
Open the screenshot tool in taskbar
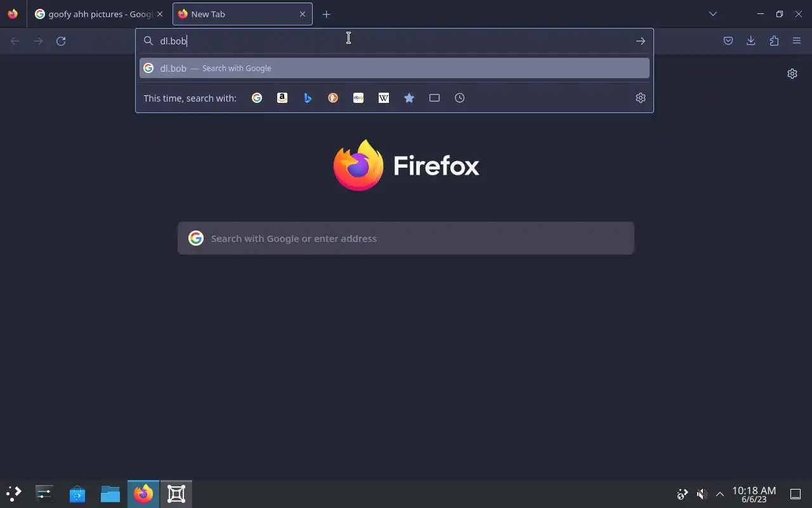coord(176,493)
